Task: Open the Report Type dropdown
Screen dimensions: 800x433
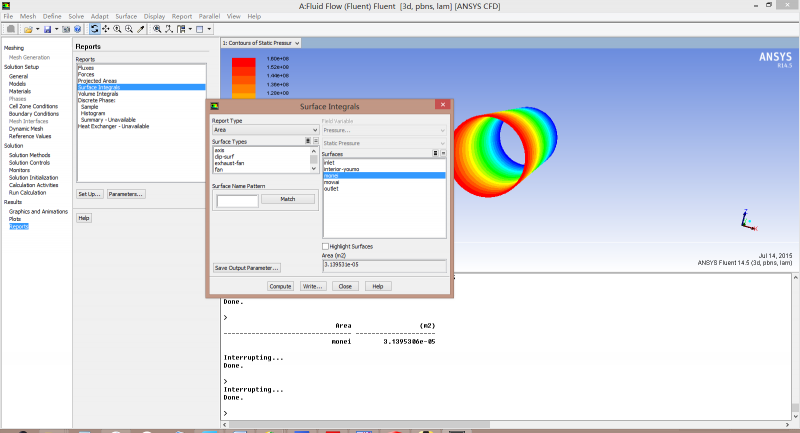Action: (x=265, y=130)
